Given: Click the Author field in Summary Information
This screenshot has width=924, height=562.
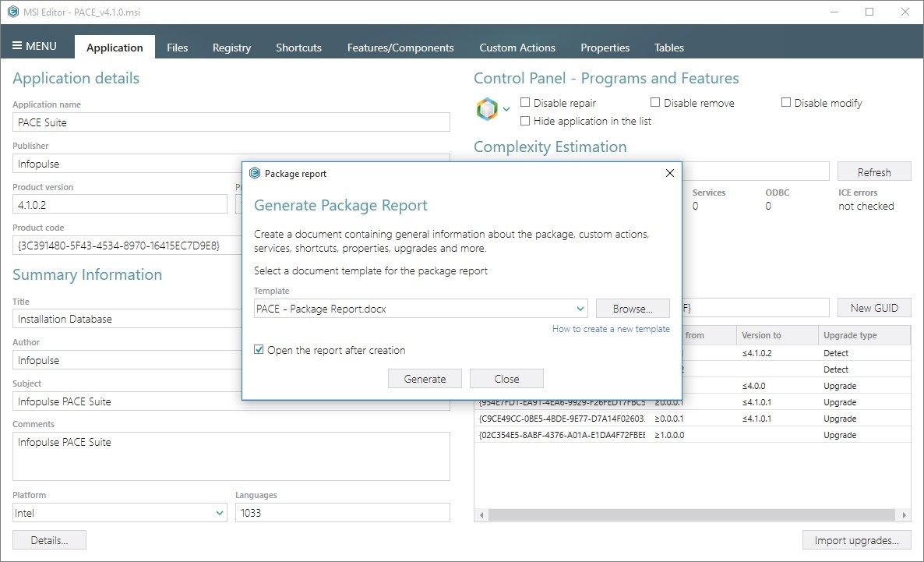Looking at the screenshot, I should 127,360.
